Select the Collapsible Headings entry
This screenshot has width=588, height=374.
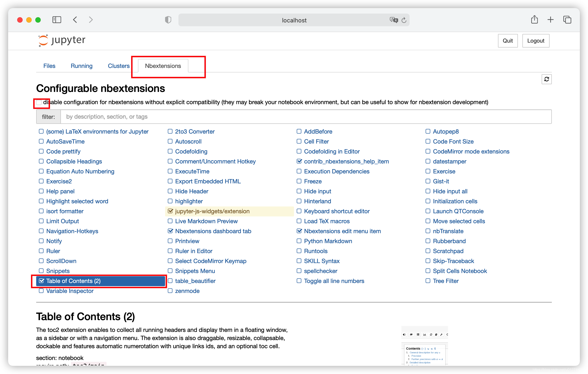74,161
